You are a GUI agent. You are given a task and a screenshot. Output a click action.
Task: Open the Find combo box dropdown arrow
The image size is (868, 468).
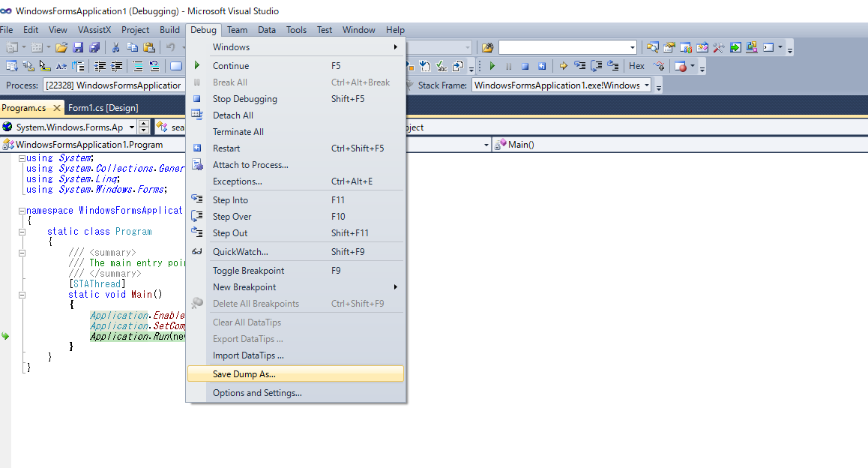pyautogui.click(x=632, y=48)
